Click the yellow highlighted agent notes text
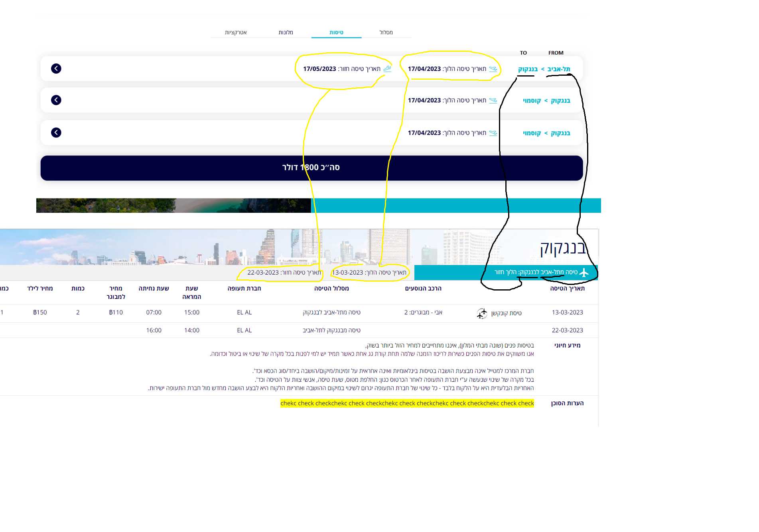This screenshot has width=759, height=532. click(x=407, y=403)
